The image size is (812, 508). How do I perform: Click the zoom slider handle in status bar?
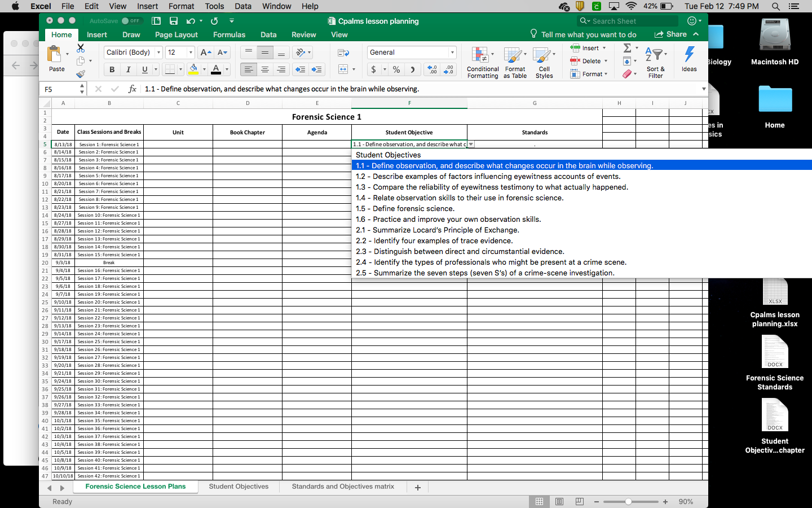[628, 502]
